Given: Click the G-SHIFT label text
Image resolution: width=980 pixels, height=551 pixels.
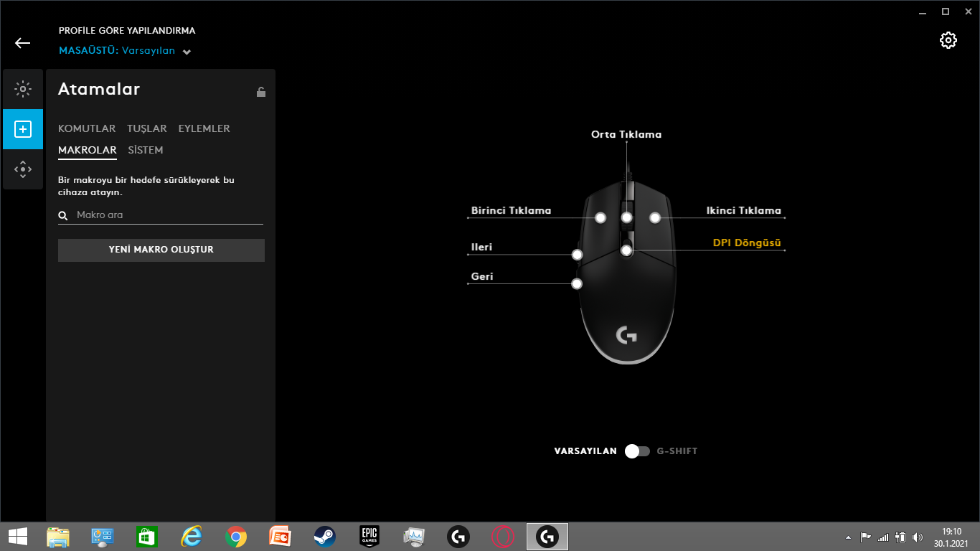Looking at the screenshot, I should tap(677, 451).
